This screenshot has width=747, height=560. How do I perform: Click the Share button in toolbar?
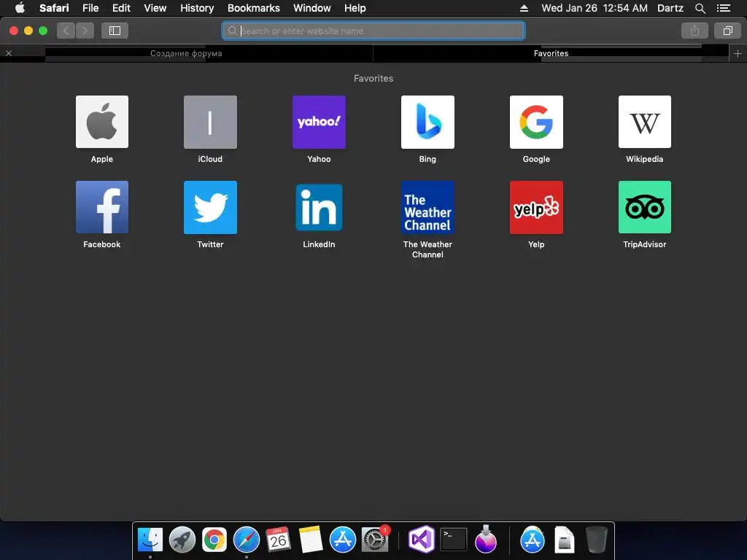pyautogui.click(x=694, y=31)
